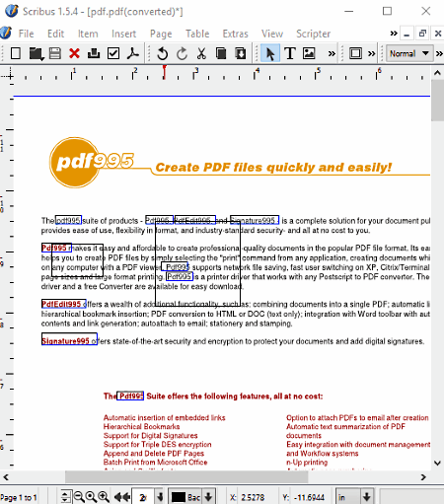The image size is (444, 504).
Task: Click the black layer color swatch
Action: tap(179, 497)
